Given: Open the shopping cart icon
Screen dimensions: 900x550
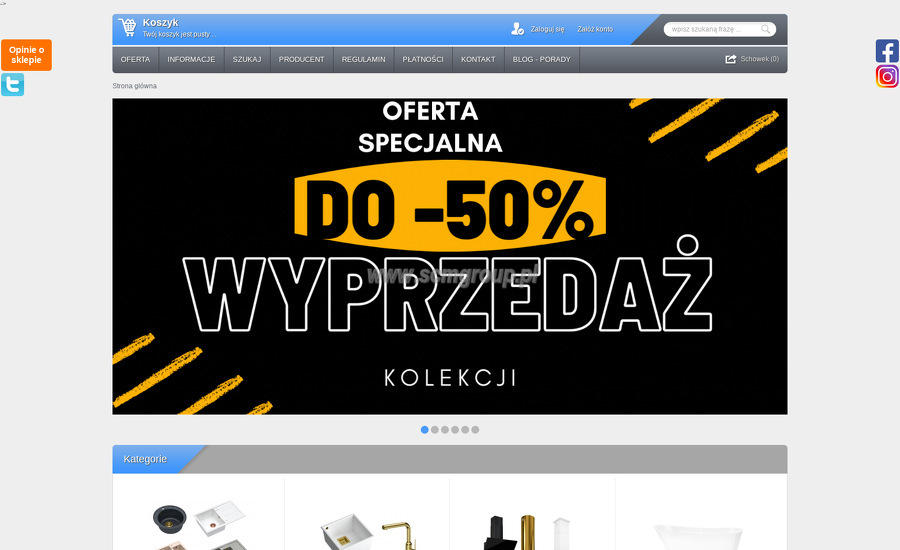Looking at the screenshot, I should point(127,27).
